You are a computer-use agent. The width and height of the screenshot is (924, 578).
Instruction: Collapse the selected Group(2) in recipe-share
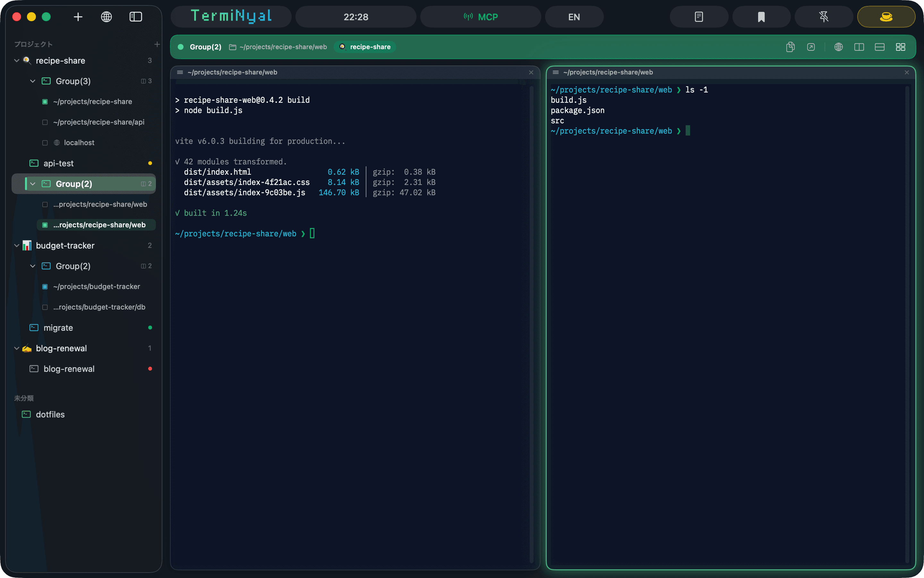point(33,184)
